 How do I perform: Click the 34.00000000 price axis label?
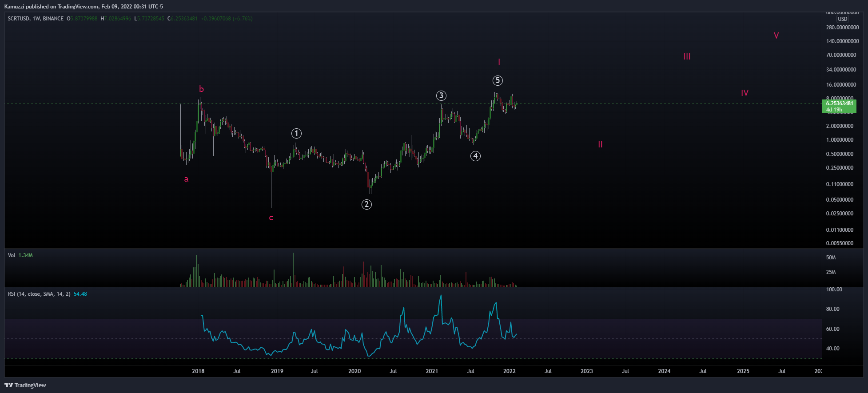[x=841, y=70]
